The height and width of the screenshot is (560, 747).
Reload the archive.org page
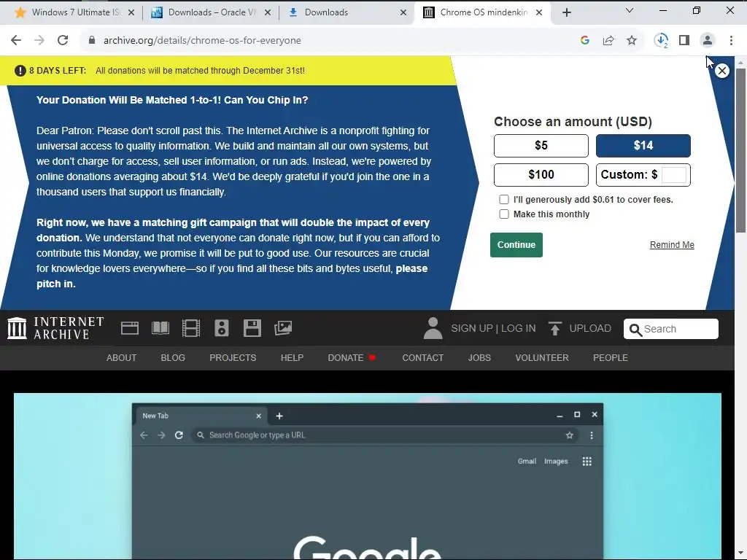pyautogui.click(x=63, y=41)
